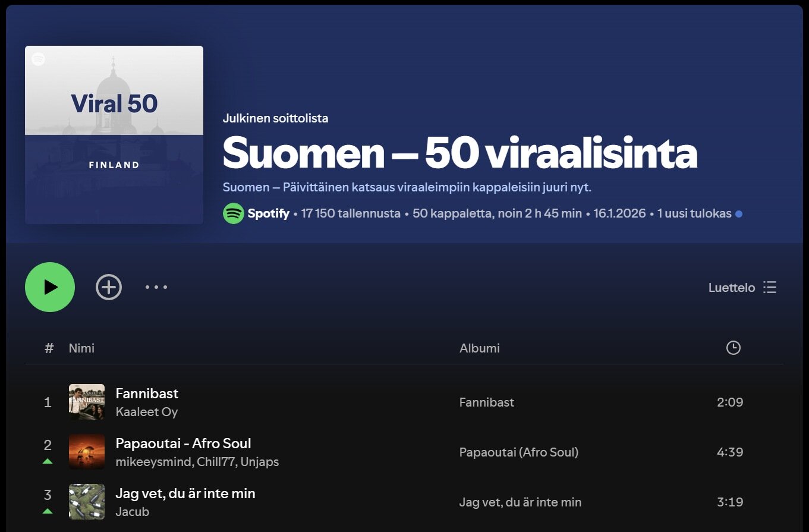The image size is (809, 532).
Task: Select the Fannibast track title
Action: (147, 394)
